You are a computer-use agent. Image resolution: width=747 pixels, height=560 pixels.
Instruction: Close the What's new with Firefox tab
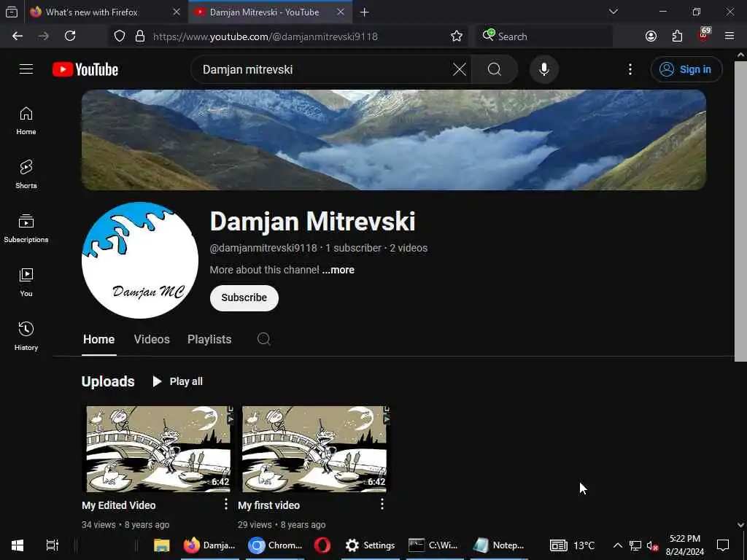tap(177, 12)
